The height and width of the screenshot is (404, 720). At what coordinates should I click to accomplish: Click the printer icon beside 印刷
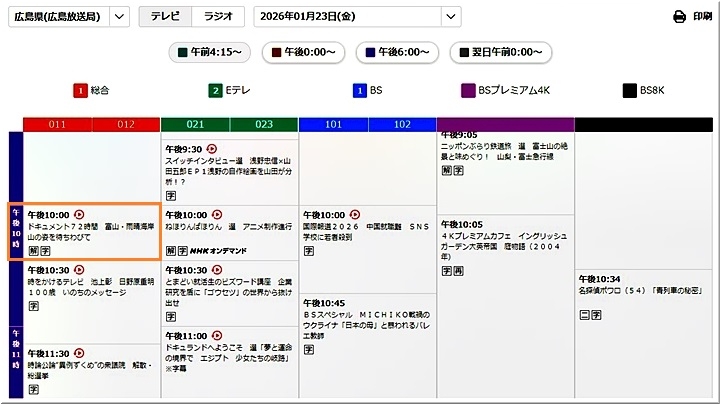679,17
